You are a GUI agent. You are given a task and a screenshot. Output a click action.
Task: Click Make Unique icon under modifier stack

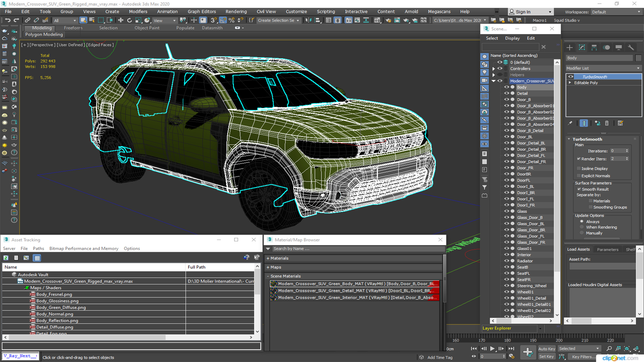click(x=597, y=123)
